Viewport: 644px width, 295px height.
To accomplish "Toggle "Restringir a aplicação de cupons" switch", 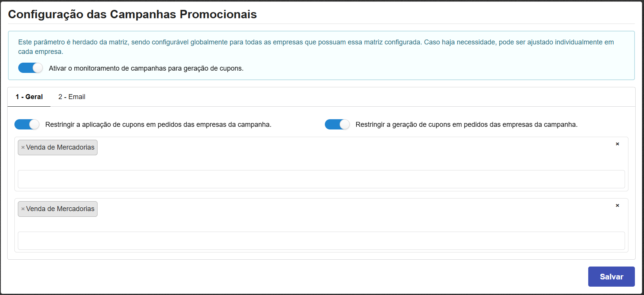I will (27, 124).
